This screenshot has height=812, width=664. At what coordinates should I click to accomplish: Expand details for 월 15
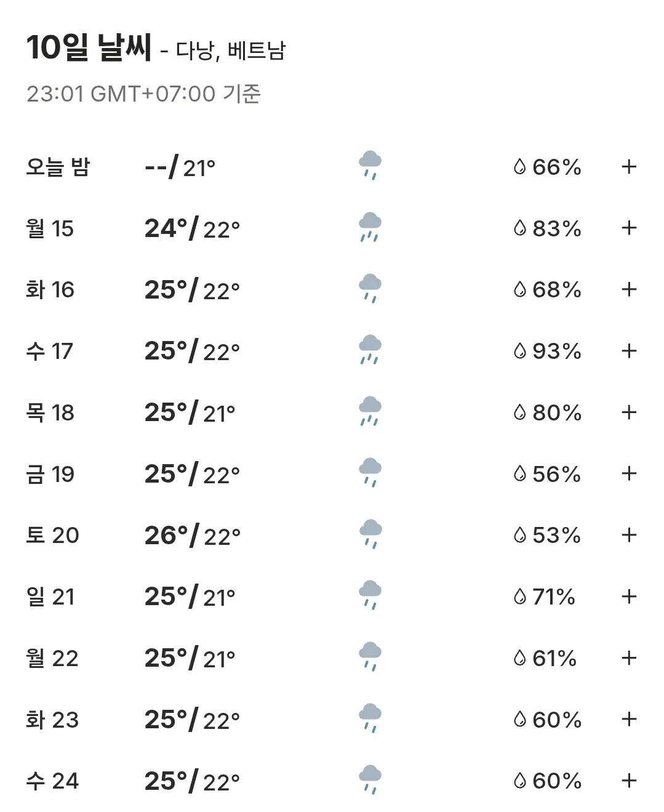628,228
